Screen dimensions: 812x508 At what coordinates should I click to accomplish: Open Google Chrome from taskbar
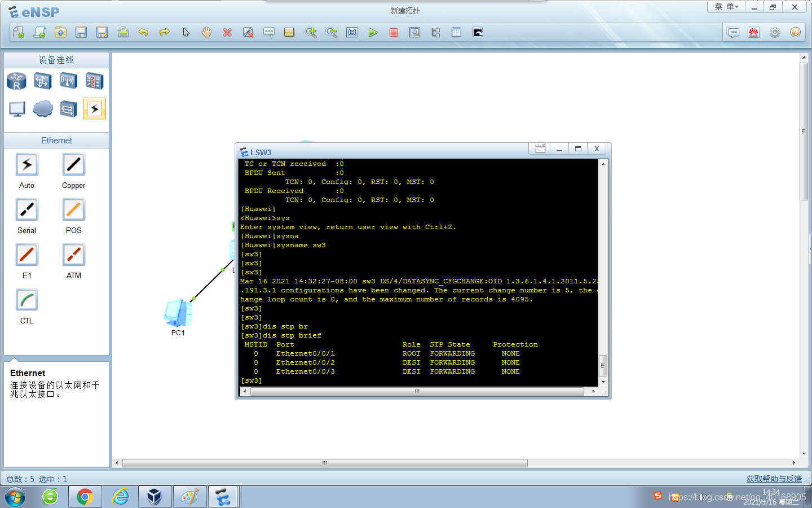[85, 497]
